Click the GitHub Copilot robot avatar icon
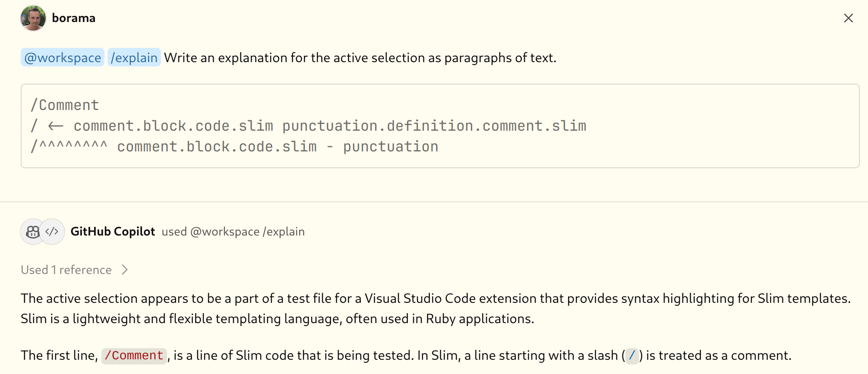 click(x=33, y=232)
